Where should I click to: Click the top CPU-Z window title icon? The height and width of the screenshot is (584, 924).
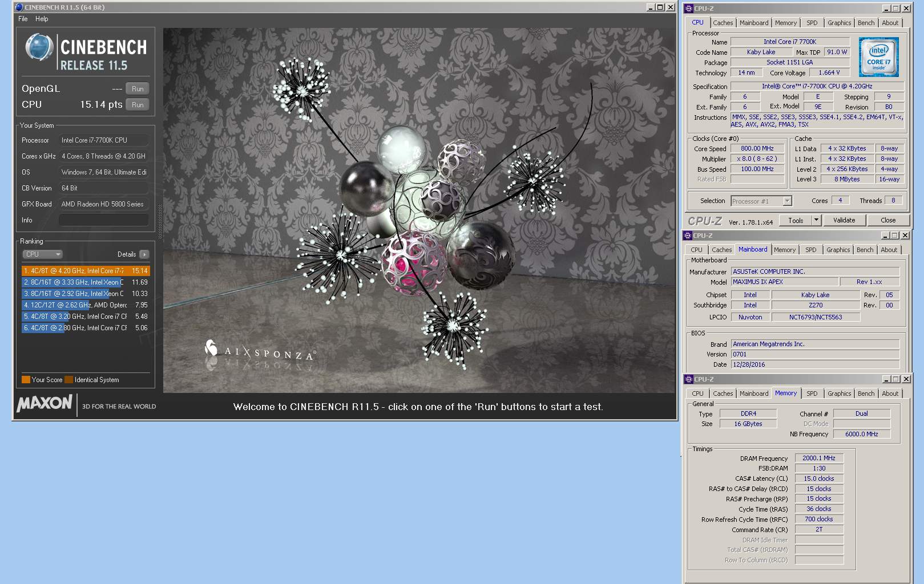click(689, 9)
